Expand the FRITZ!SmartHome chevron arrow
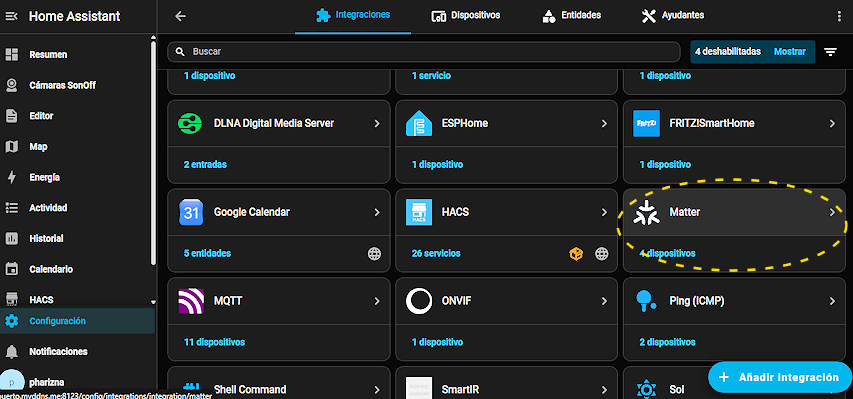Image resolution: width=853 pixels, height=399 pixels. [x=832, y=124]
